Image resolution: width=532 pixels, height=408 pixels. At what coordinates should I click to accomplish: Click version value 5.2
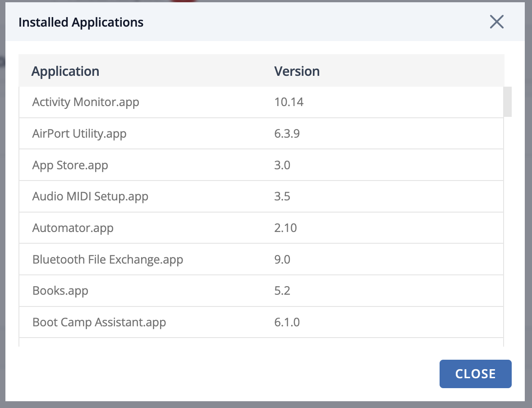tap(282, 291)
